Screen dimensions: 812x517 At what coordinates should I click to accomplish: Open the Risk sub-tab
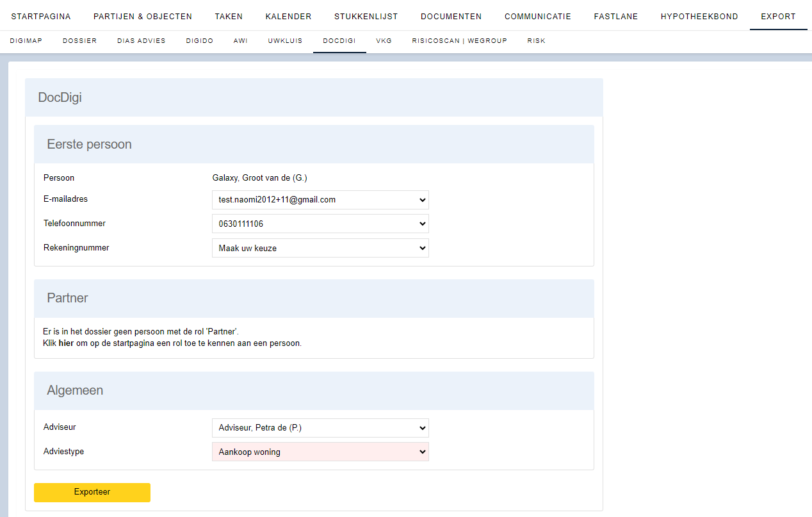537,40
